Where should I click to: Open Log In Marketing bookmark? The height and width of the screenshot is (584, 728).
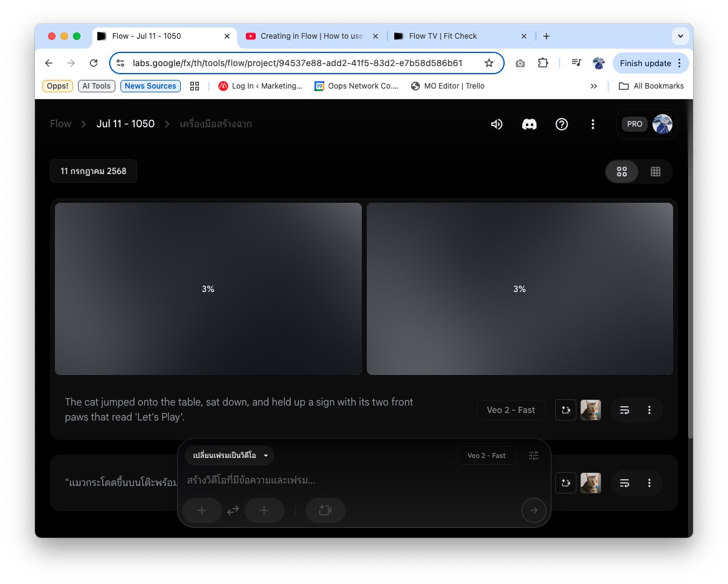pyautogui.click(x=260, y=86)
